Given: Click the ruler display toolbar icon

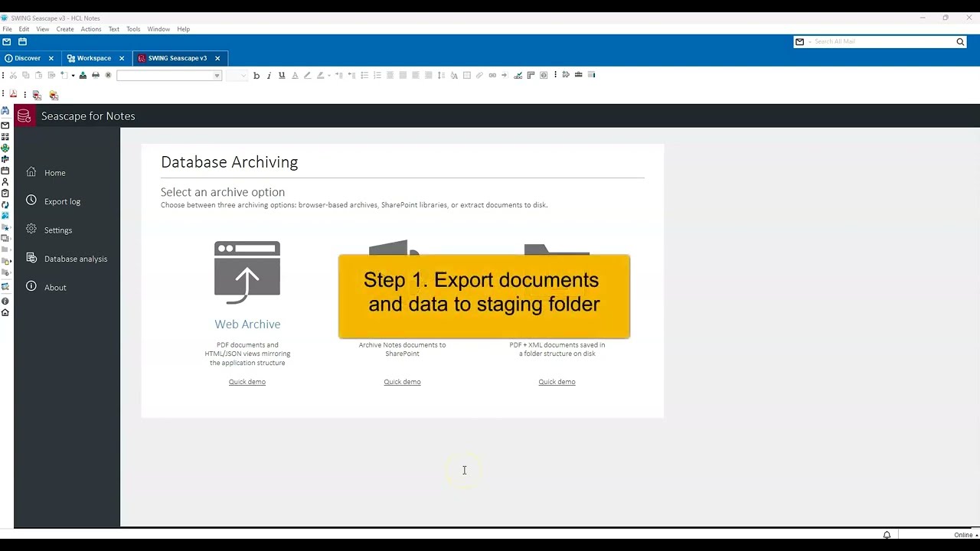Looking at the screenshot, I should [531, 75].
